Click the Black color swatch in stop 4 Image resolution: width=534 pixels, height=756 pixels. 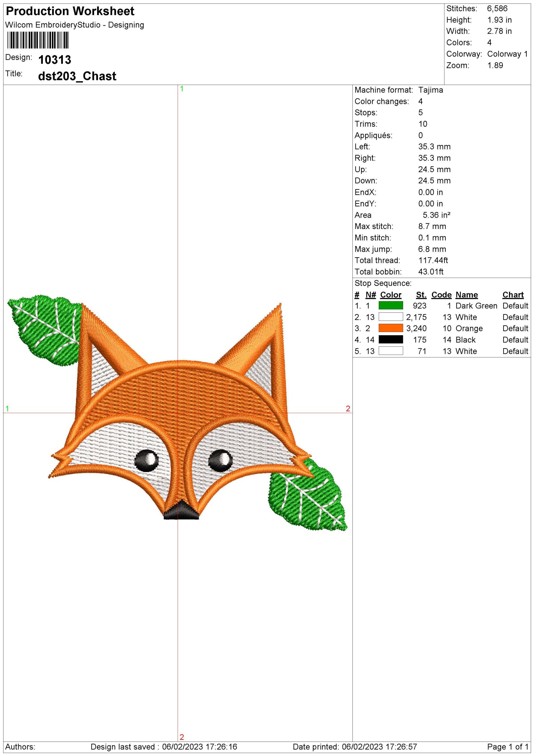pos(391,340)
